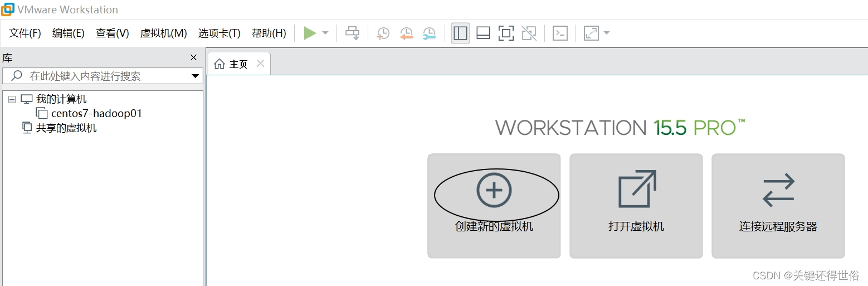Click 连接远程服务器 button
Image resolution: width=868 pixels, height=286 pixels.
pos(778,206)
